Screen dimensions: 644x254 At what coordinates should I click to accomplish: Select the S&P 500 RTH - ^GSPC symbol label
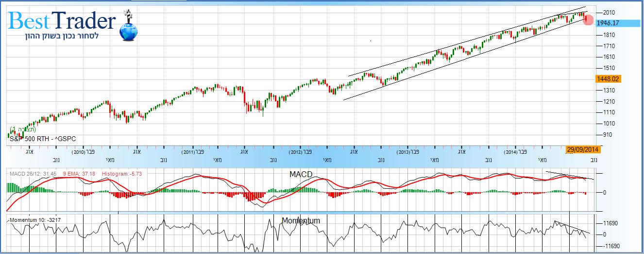point(42,139)
